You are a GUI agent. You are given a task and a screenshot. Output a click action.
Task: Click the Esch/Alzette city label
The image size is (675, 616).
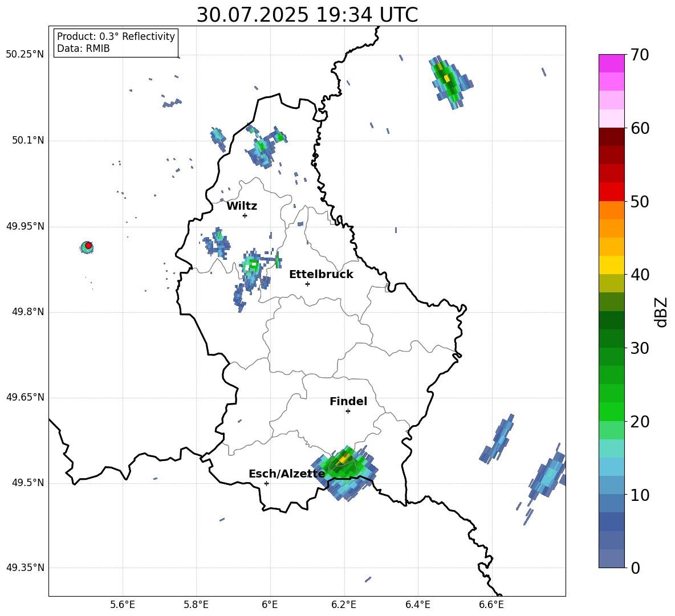click(287, 474)
